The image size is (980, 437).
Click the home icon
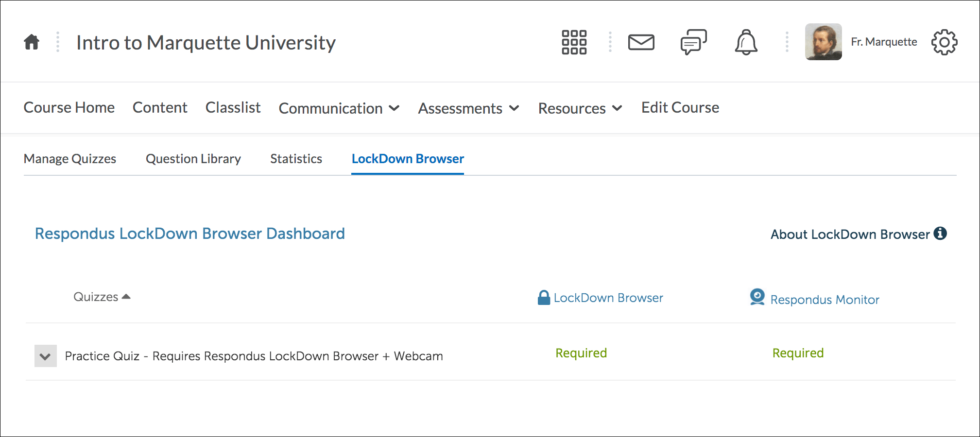coord(32,42)
